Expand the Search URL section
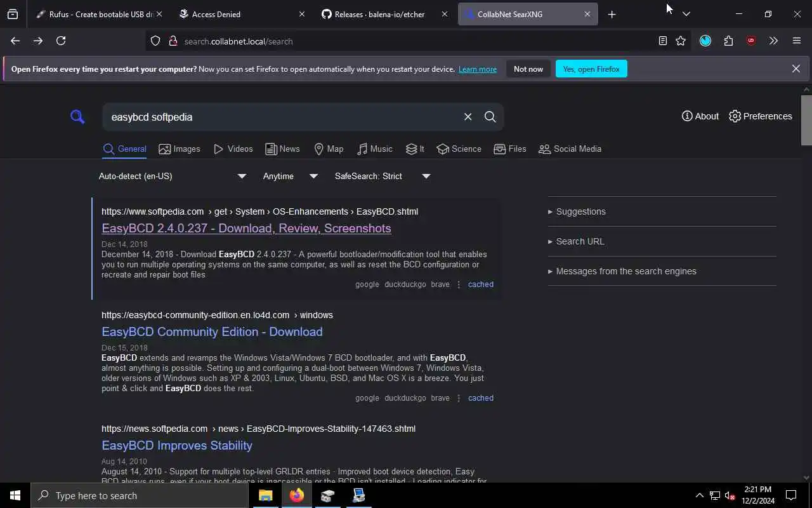 [x=576, y=241]
